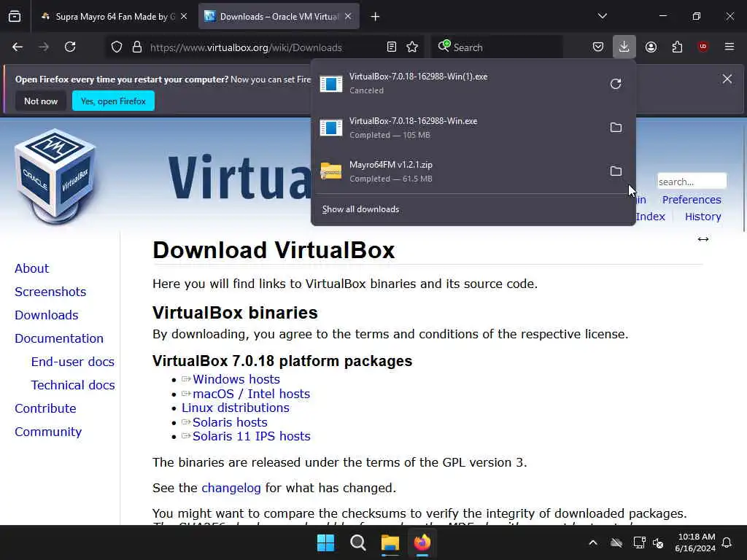The image size is (747, 560).
Task: Click the padlock site information icon
Action: 137,47
